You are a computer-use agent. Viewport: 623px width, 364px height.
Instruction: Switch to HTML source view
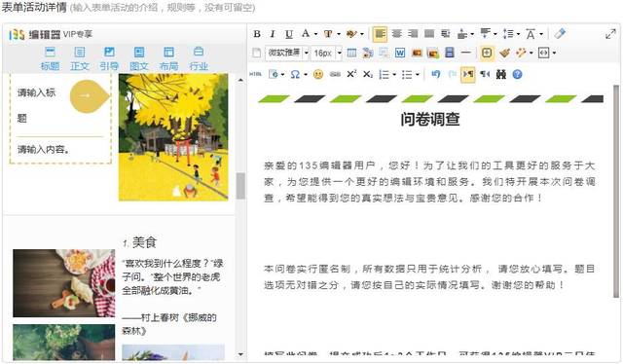(x=255, y=74)
